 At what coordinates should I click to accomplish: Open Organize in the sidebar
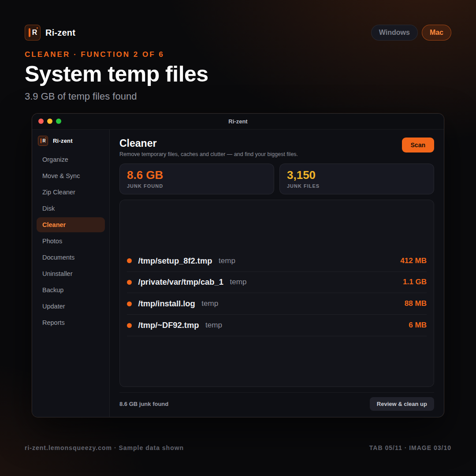pyautogui.click(x=71, y=160)
